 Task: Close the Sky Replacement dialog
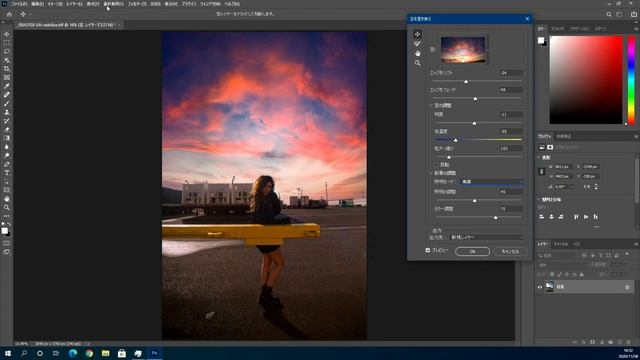[x=527, y=19]
